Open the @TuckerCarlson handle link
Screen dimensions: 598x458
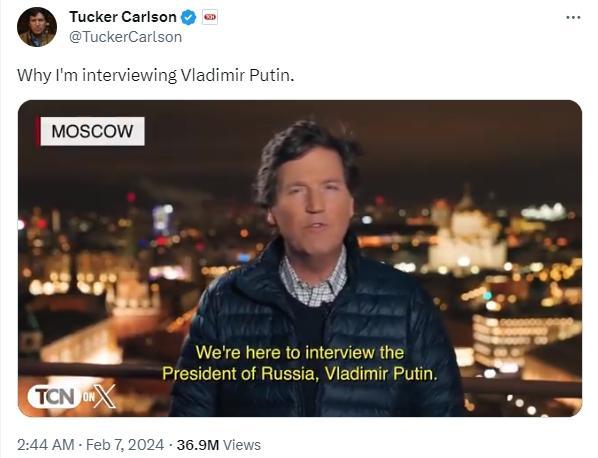(125, 37)
